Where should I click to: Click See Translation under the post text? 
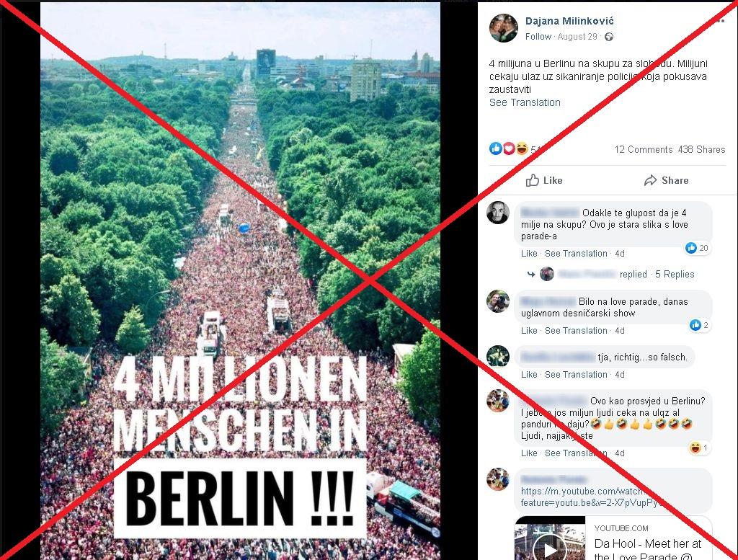coord(525,102)
